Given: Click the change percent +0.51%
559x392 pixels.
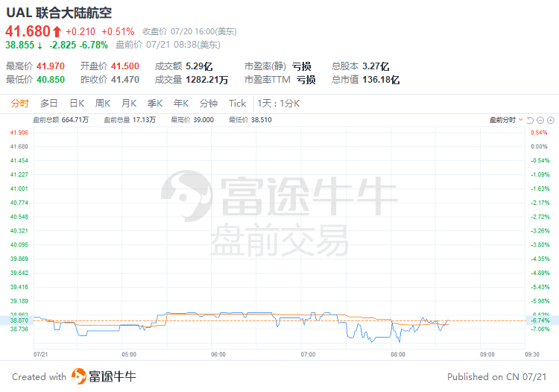Looking at the screenshot, I should click(x=118, y=32).
